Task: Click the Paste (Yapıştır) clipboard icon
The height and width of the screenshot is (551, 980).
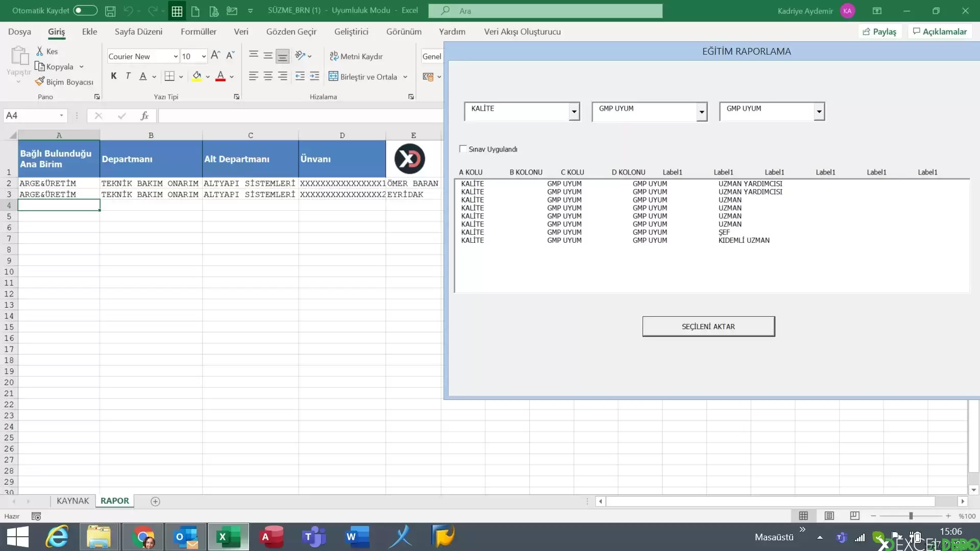Action: [19, 56]
